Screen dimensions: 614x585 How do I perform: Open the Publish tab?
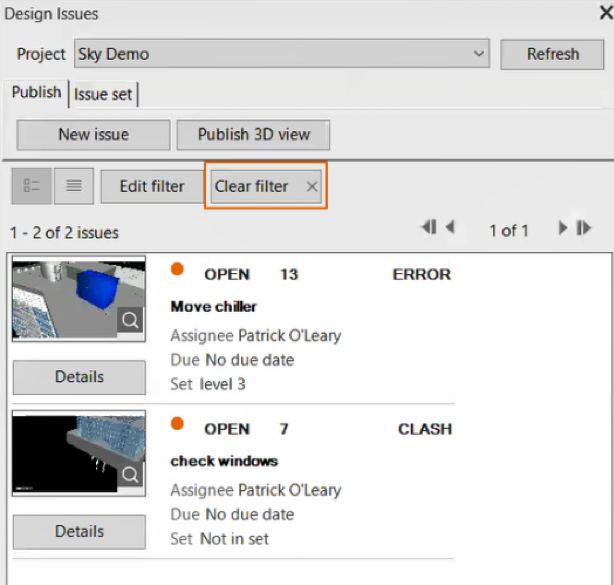(x=36, y=92)
